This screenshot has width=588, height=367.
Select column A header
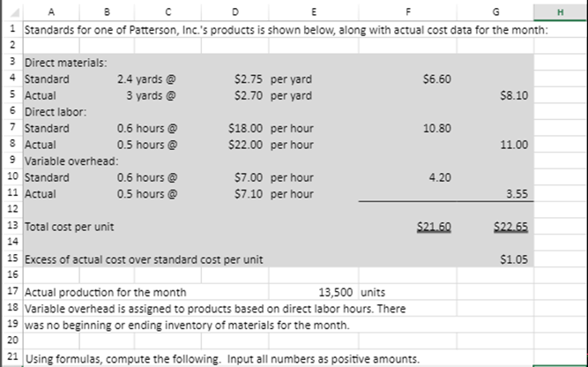(x=51, y=12)
